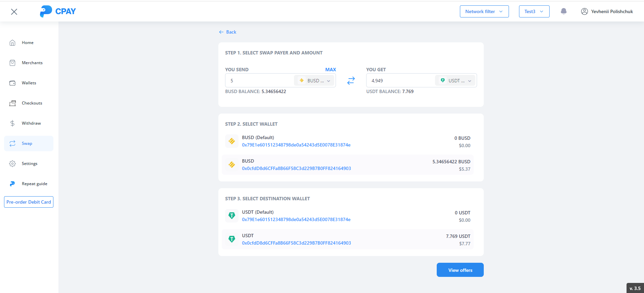Click the notification bell icon
644x293 pixels.
point(563,11)
